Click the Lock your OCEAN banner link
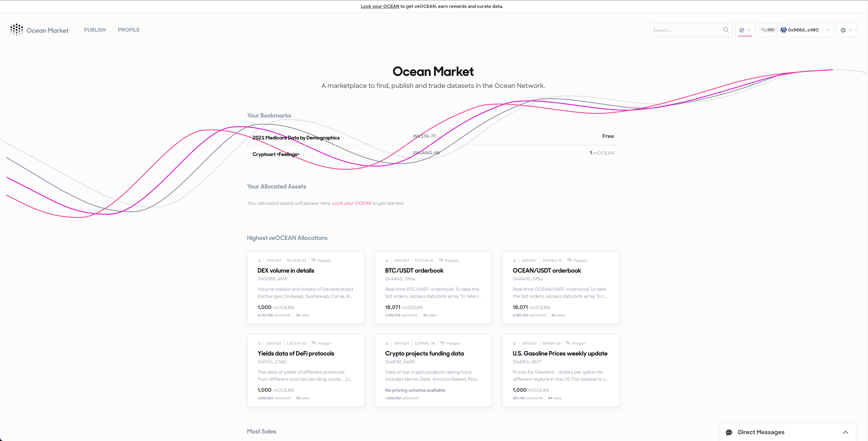The image size is (868, 441). [380, 6]
